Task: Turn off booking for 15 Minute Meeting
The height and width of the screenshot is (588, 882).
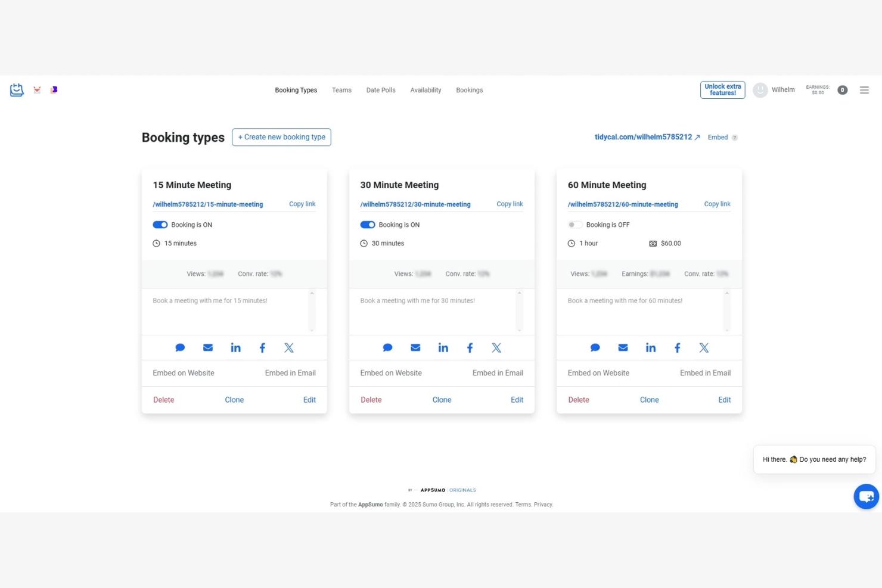Action: (x=160, y=225)
